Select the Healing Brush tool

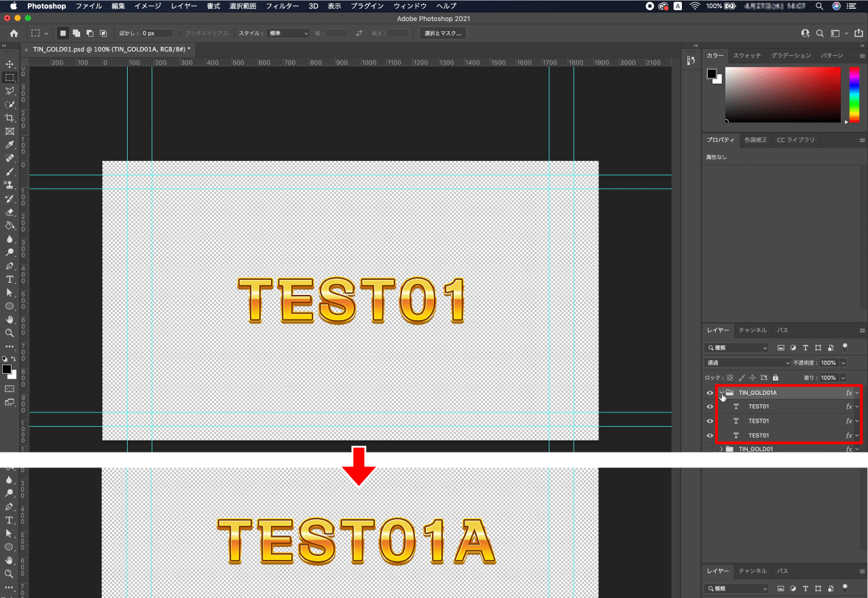(10, 158)
